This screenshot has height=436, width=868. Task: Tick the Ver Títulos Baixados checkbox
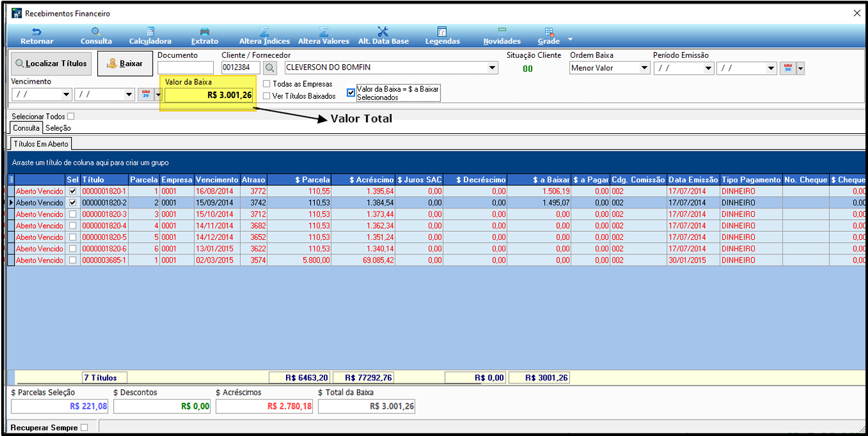click(x=267, y=96)
